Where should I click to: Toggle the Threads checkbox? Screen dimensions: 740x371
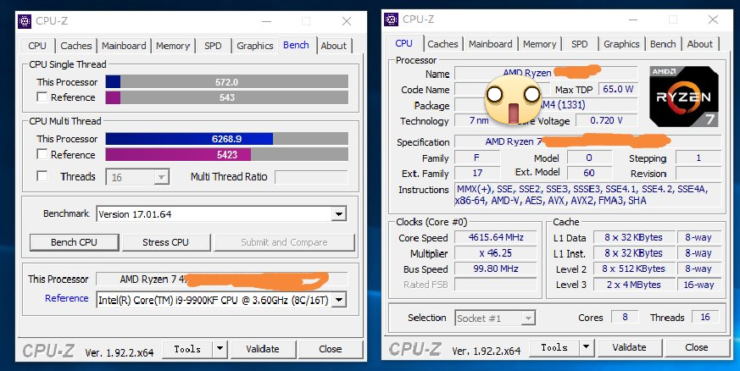coord(42,176)
